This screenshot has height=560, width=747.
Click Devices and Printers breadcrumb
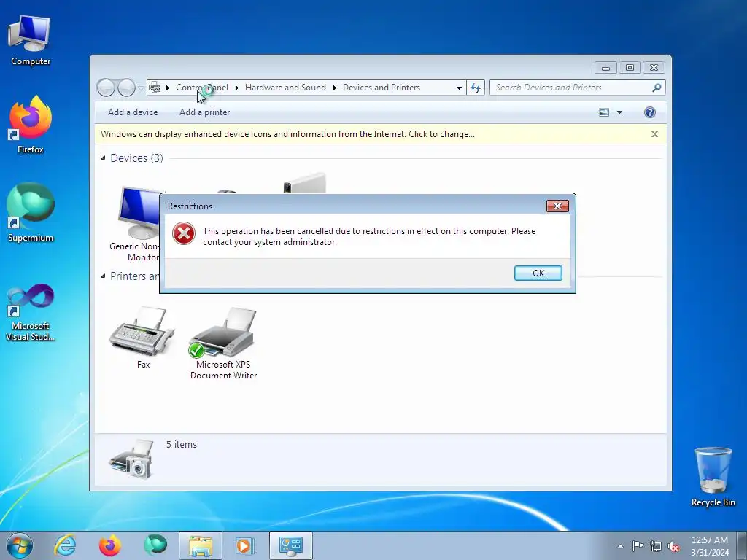point(381,87)
